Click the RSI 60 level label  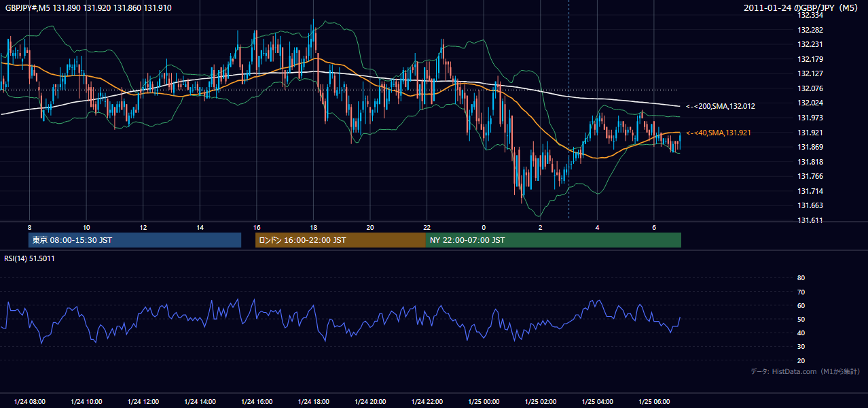(801, 305)
